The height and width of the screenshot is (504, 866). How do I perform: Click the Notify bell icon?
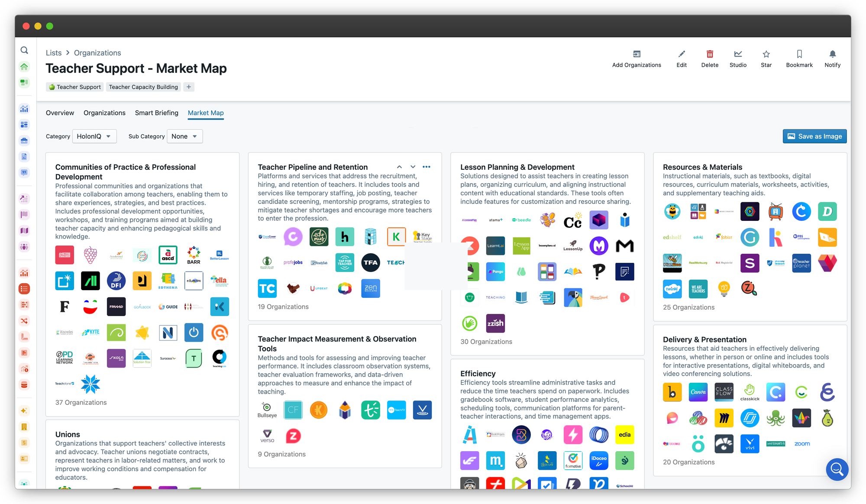click(x=832, y=54)
